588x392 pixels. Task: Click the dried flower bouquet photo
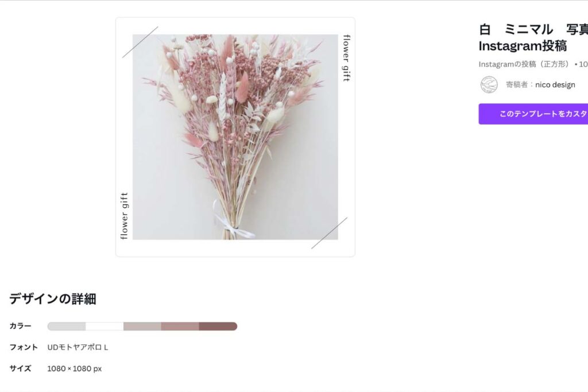[235, 137]
